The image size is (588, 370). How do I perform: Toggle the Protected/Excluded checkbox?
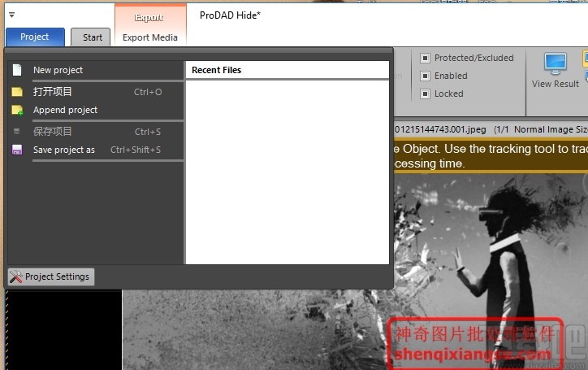click(425, 58)
